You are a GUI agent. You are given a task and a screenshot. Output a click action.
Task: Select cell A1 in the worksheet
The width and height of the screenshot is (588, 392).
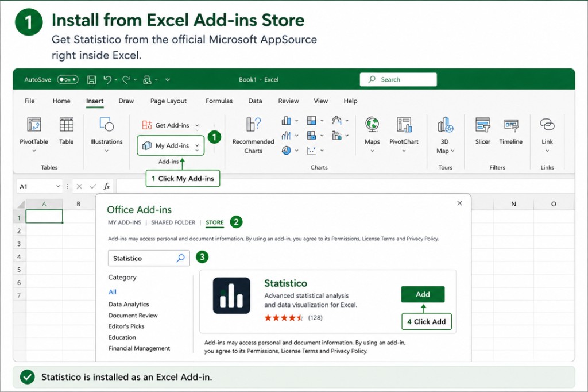(44, 217)
